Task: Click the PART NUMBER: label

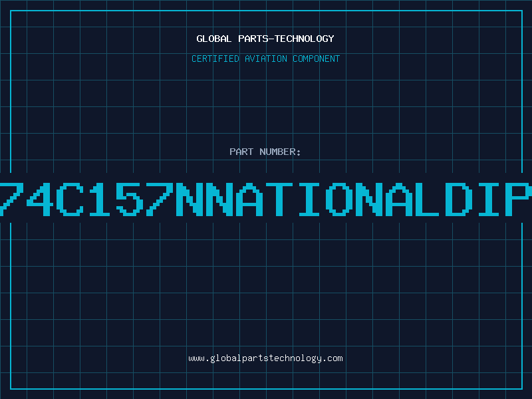Action: [x=265, y=152]
